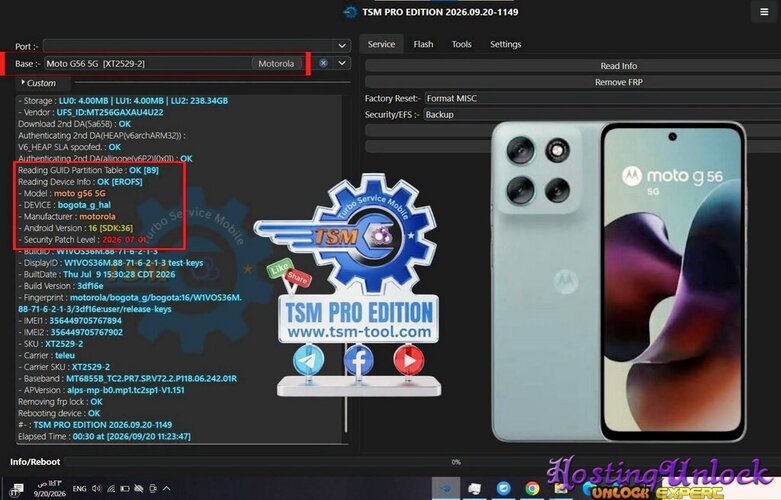The width and height of the screenshot is (781, 500).
Task: Expand the Port dropdown list
Action: (342, 46)
